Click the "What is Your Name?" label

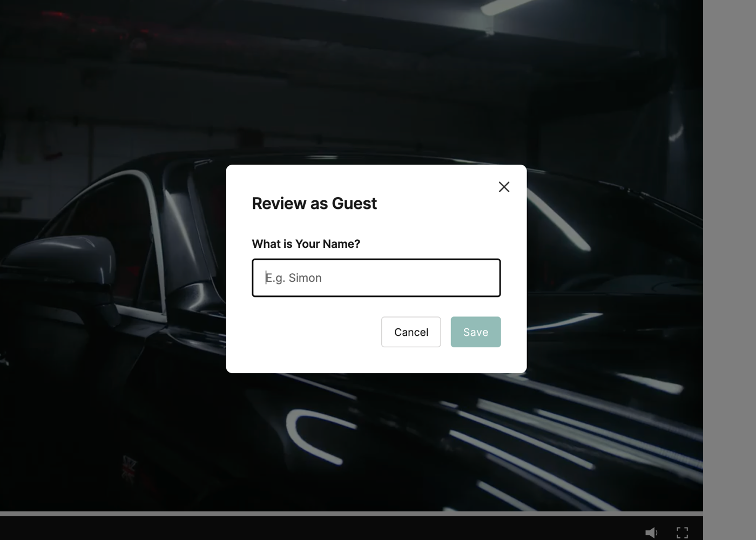(306, 244)
